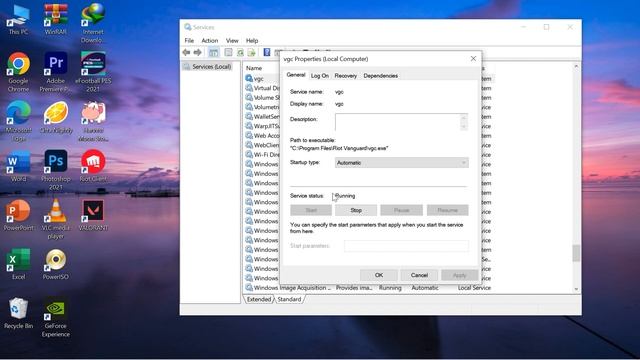
Task: Select Extended tab at Services bottom
Action: coord(259,299)
